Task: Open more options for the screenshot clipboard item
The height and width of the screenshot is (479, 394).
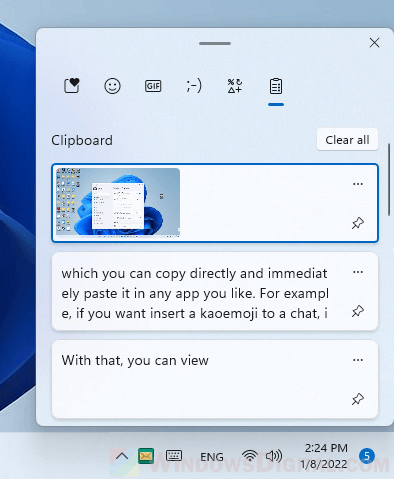Action: pyautogui.click(x=358, y=184)
